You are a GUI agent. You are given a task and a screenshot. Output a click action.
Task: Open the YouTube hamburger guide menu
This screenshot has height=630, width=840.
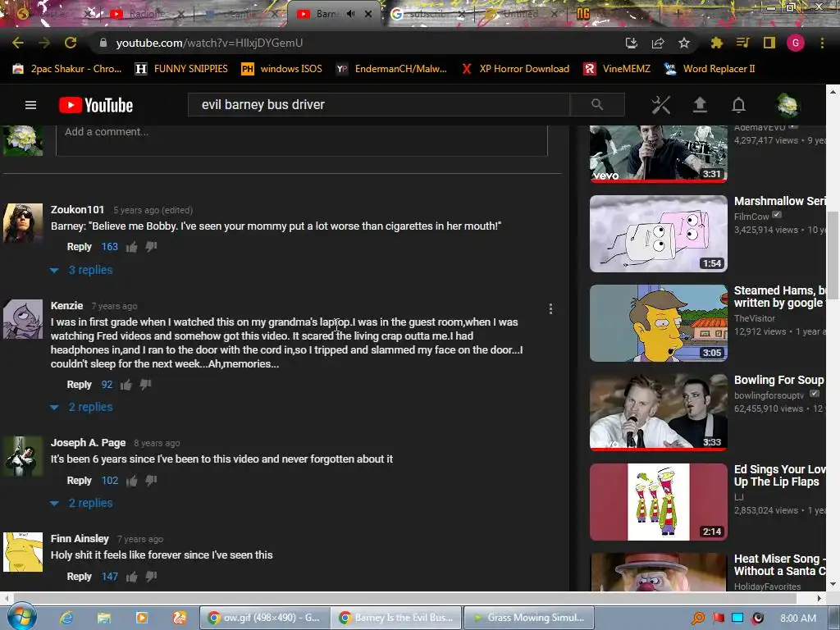click(30, 105)
